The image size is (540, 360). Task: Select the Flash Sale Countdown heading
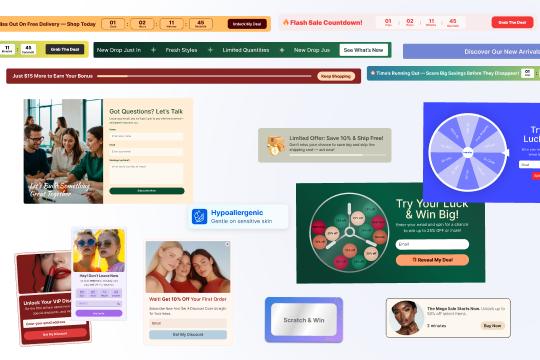326,22
